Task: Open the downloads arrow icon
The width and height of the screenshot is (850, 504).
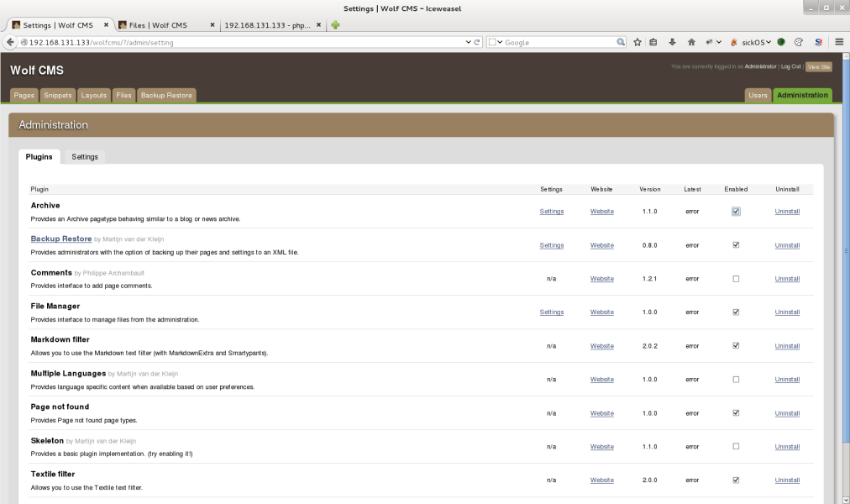Action: pos(672,42)
